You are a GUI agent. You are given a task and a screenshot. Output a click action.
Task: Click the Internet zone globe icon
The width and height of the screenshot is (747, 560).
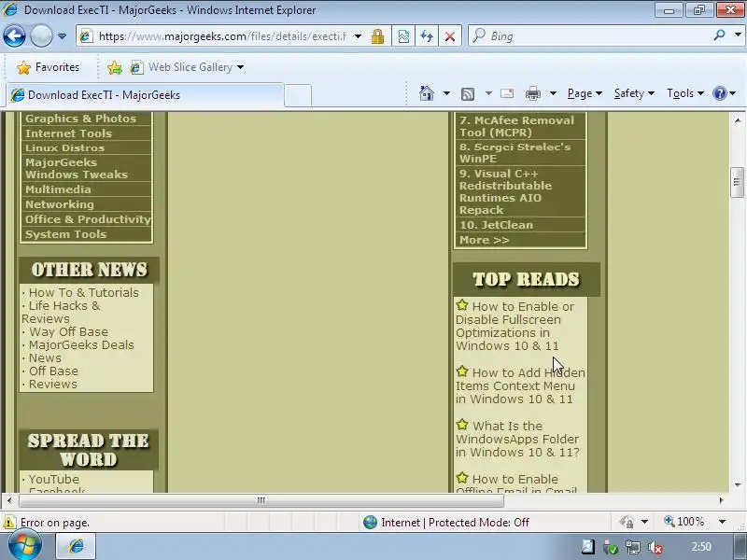370,523
